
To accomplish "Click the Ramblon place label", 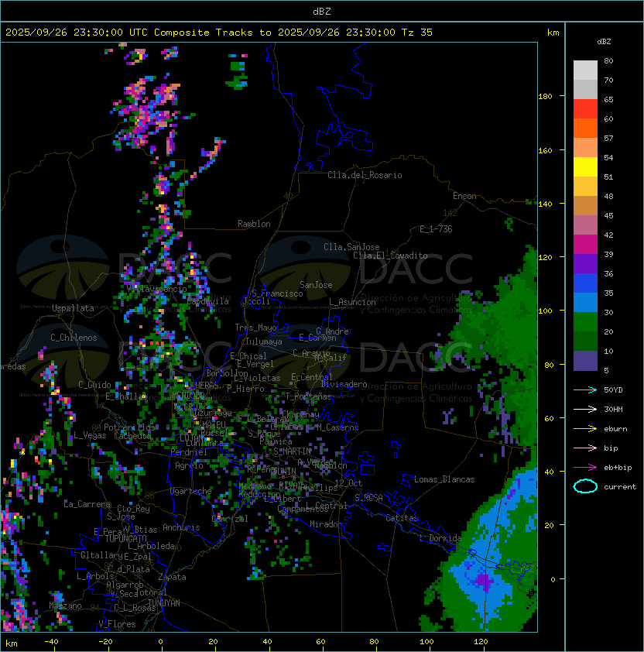I will pyautogui.click(x=254, y=224).
